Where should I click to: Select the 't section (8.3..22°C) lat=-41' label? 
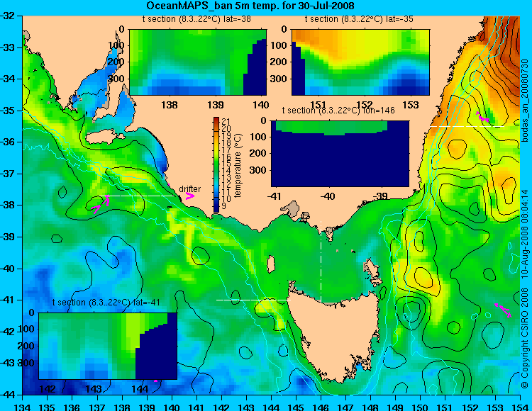point(106,303)
